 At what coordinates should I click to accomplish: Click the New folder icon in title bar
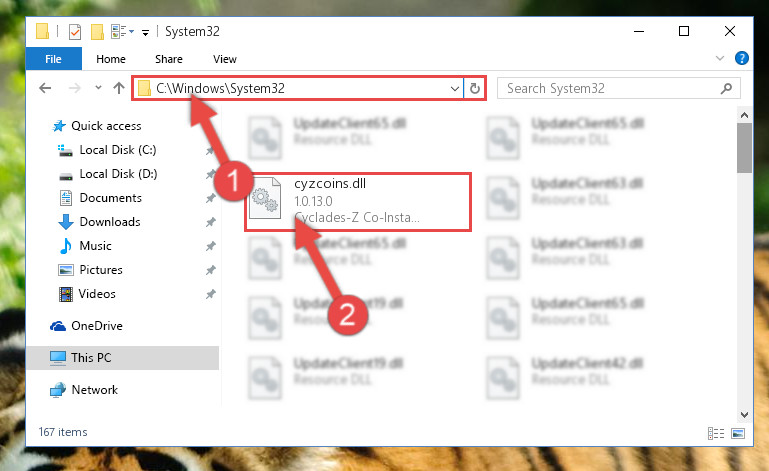coord(97,32)
